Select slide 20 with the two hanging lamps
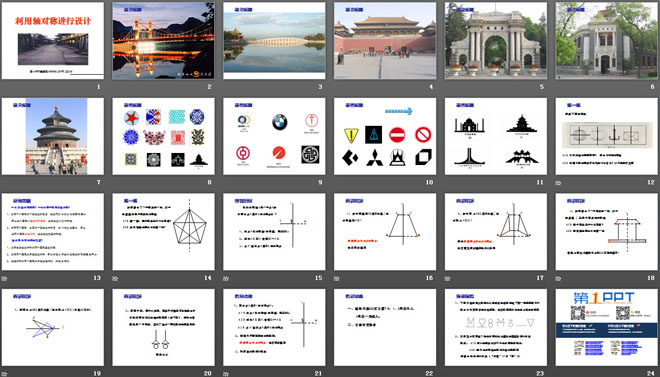Viewport: 660px width, 377px height. point(163,327)
